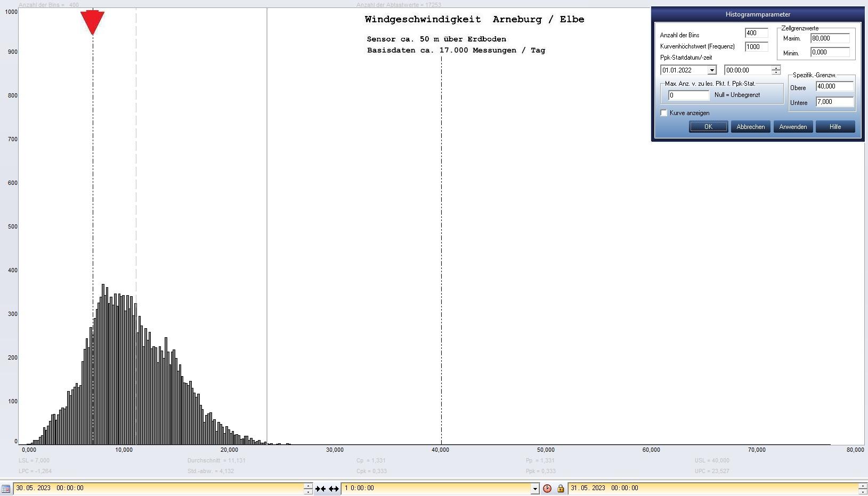
Task: Click the outward arrows zoom-out icon
Action: pos(334,489)
